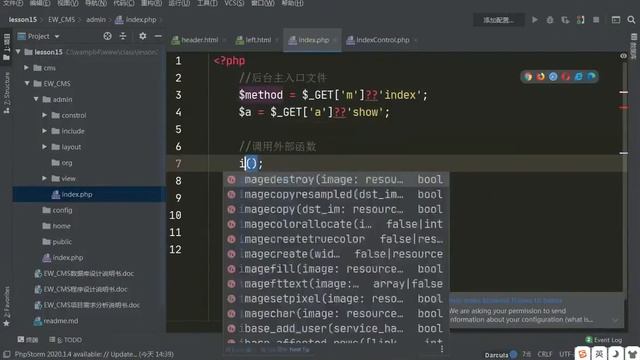The image size is (640, 360).
Task: Open completion popup more options dots
Action: click(442, 349)
